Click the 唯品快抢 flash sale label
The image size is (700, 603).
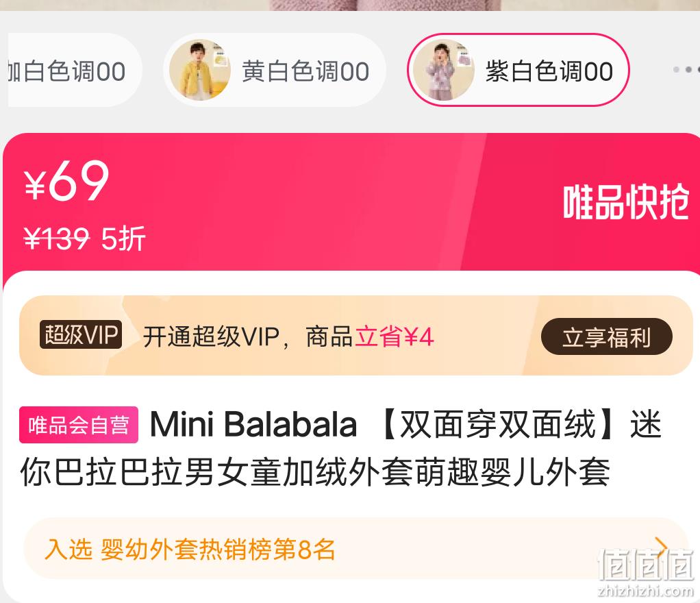(625, 202)
